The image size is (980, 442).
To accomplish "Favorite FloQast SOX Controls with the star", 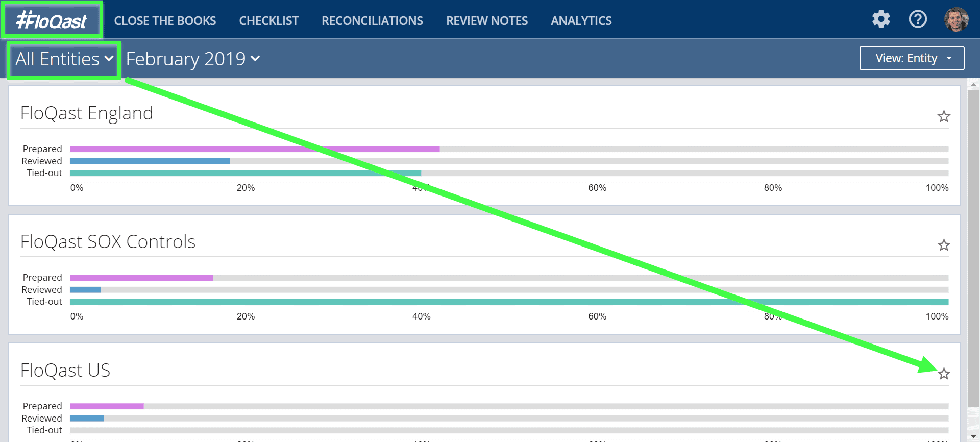I will tap(944, 245).
